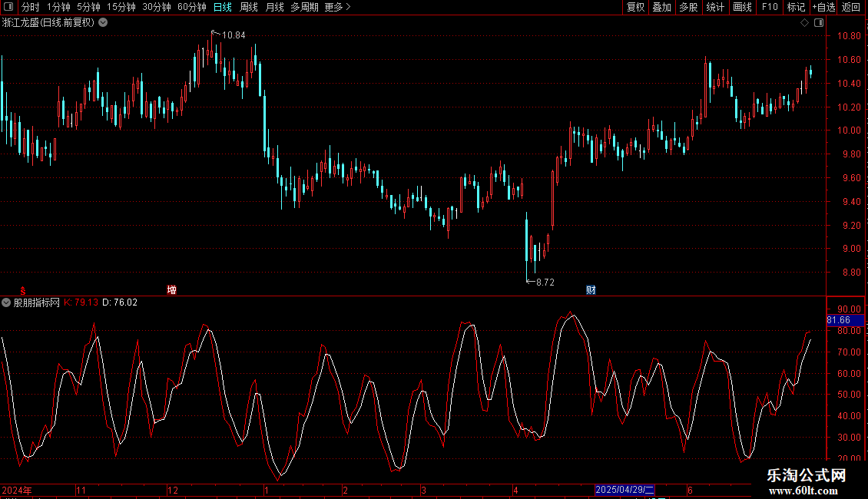Open the 多股 multi-stock view
The height and width of the screenshot is (499, 868).
point(688,7)
